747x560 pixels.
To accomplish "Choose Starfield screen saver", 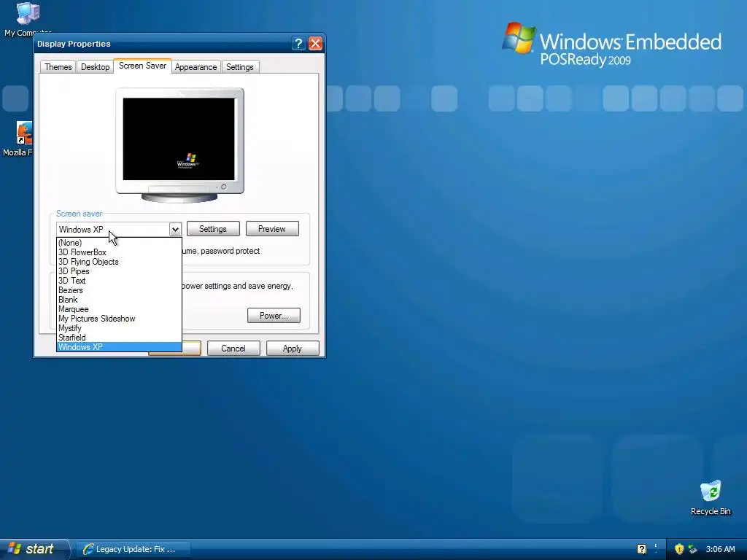I will [x=119, y=338].
